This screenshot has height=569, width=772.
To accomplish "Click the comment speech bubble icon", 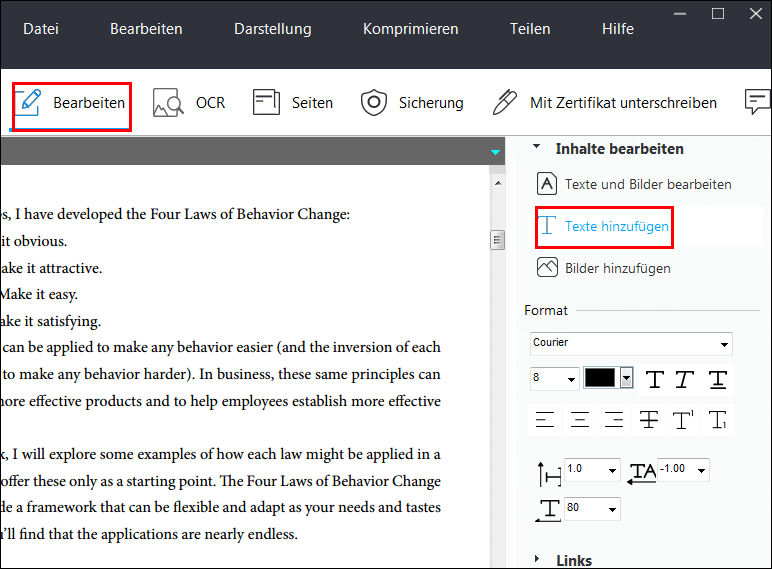I will [x=758, y=102].
